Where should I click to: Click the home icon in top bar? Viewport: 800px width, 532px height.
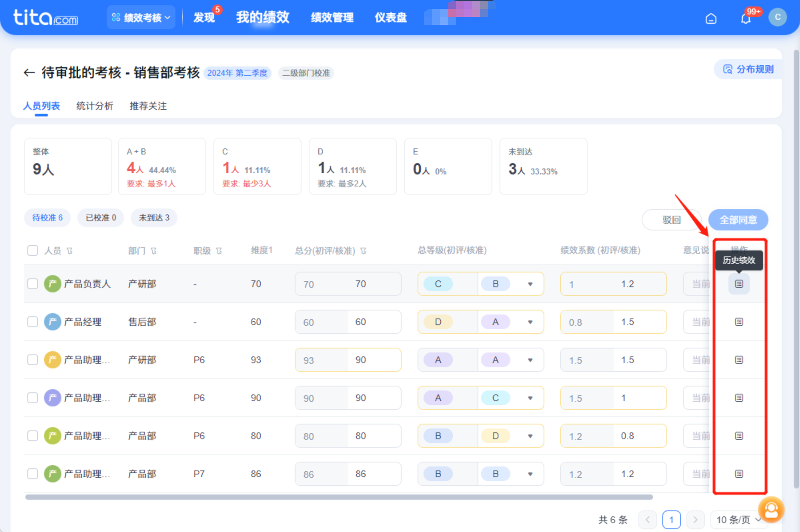pos(711,18)
